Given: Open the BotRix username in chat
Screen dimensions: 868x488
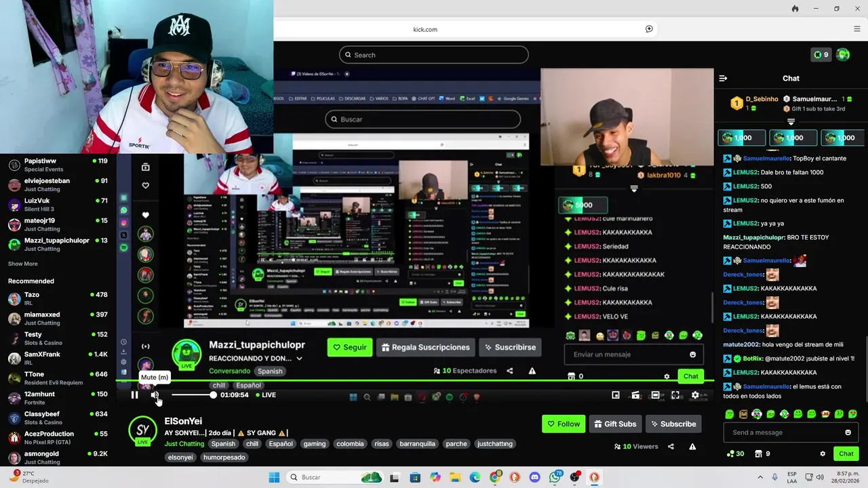Looking at the screenshot, I should pyautogui.click(x=753, y=359).
